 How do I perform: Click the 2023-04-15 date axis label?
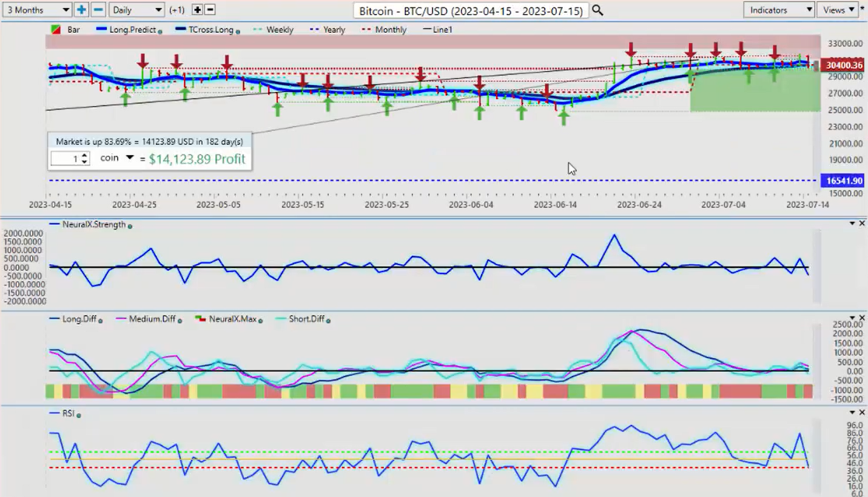(x=50, y=205)
